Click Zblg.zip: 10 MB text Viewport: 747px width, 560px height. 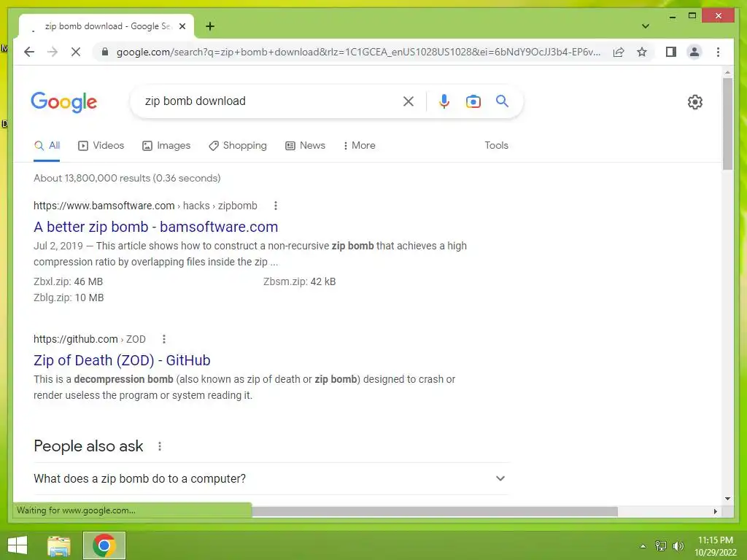point(69,297)
